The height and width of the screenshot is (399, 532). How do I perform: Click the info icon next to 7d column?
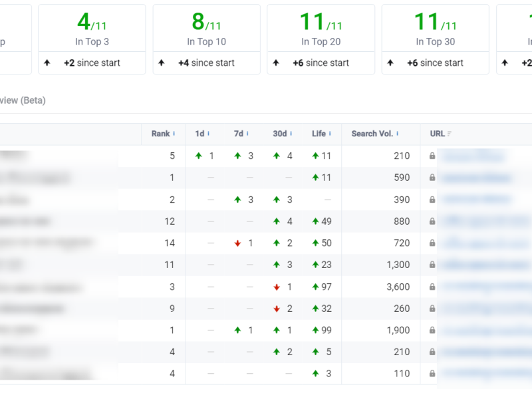[x=247, y=134]
